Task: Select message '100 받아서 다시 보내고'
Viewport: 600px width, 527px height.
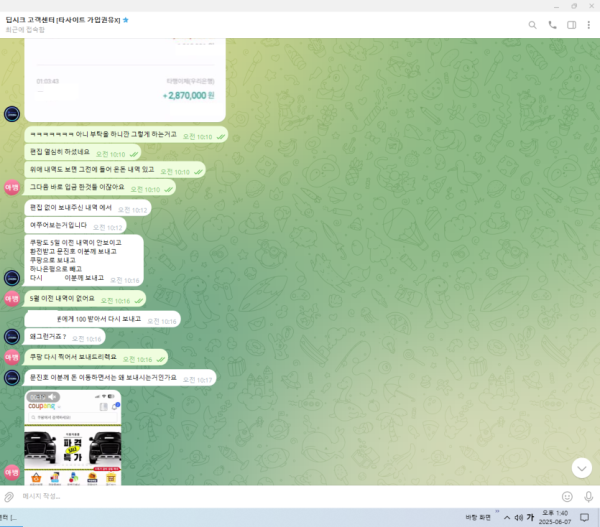Action: (x=102, y=319)
